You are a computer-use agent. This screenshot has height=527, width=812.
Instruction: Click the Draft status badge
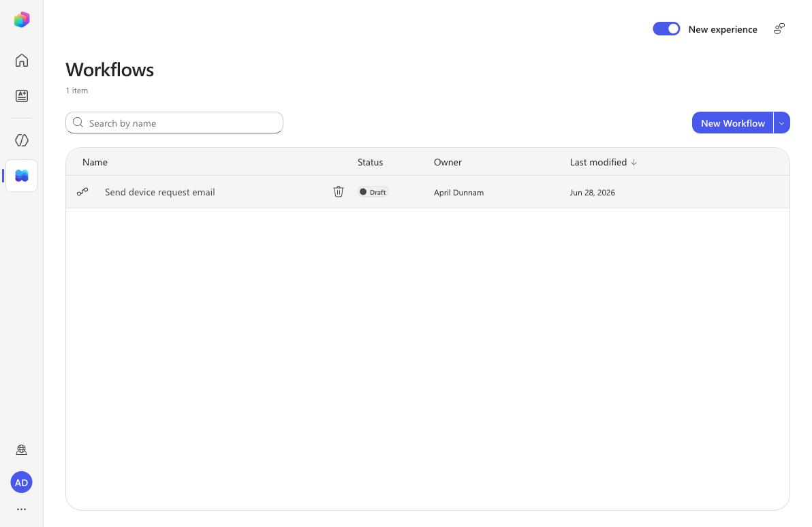coord(373,192)
